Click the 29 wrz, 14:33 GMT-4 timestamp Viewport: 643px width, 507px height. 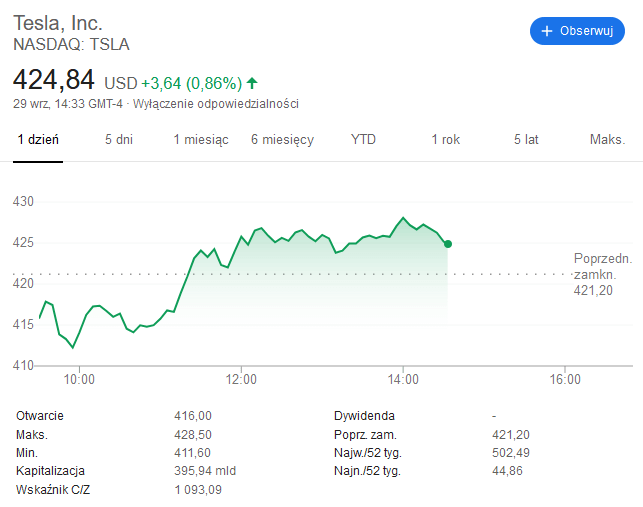[x=68, y=103]
